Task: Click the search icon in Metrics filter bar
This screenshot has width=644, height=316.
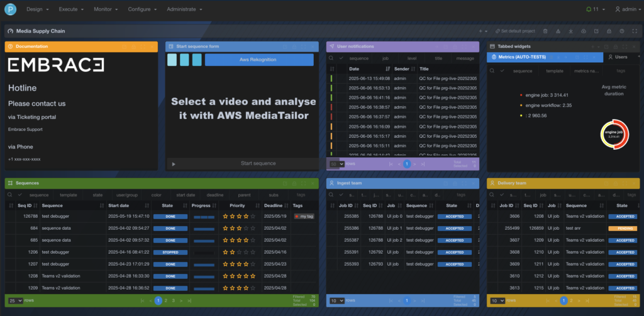Action: [492, 71]
